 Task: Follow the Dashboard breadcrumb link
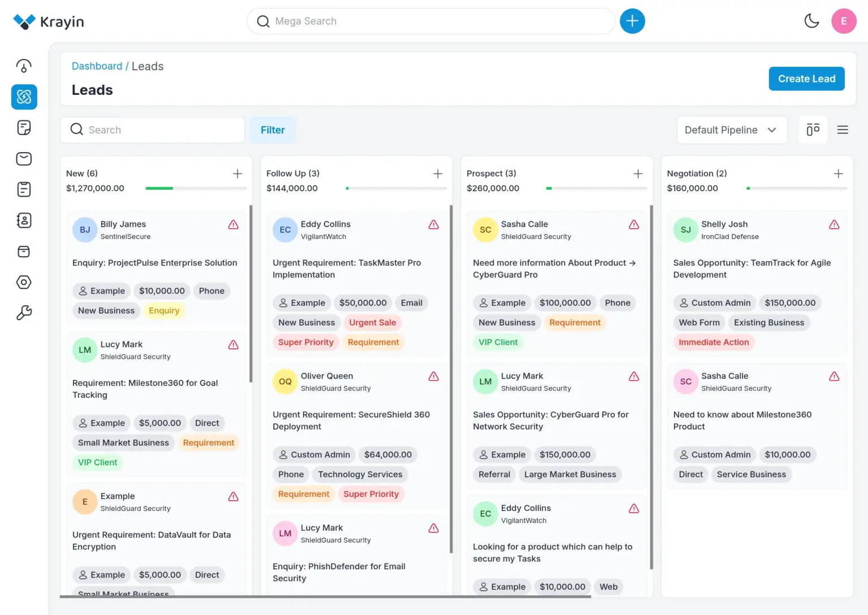97,66
